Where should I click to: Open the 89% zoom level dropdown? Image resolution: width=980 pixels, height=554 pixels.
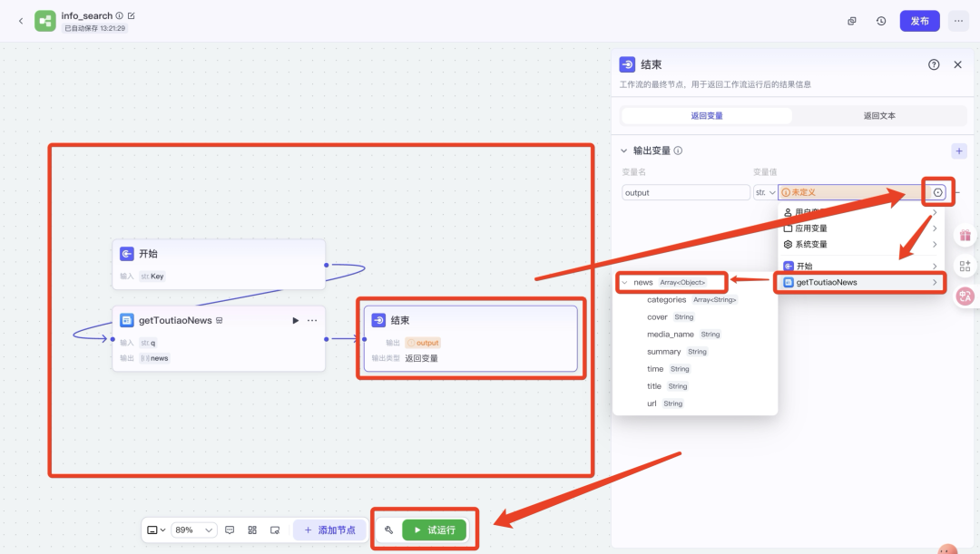click(193, 530)
